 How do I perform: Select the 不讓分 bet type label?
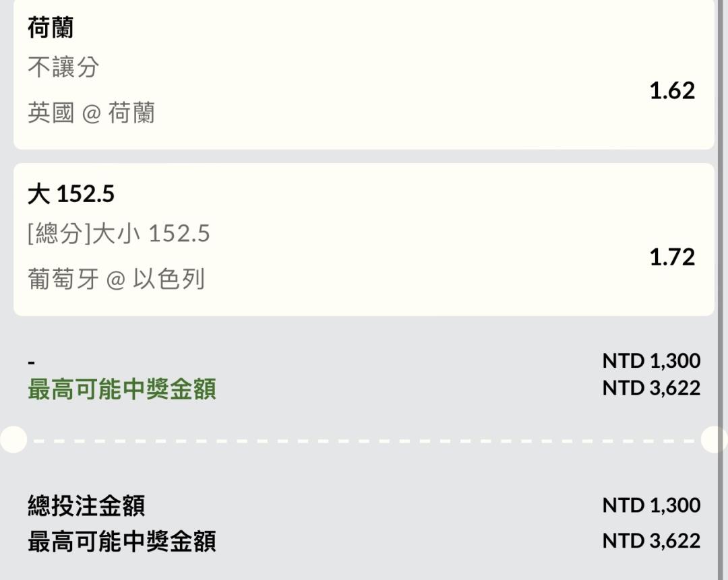click(x=63, y=67)
